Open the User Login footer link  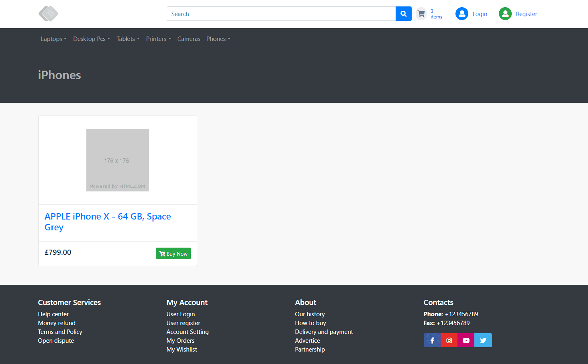coord(181,314)
